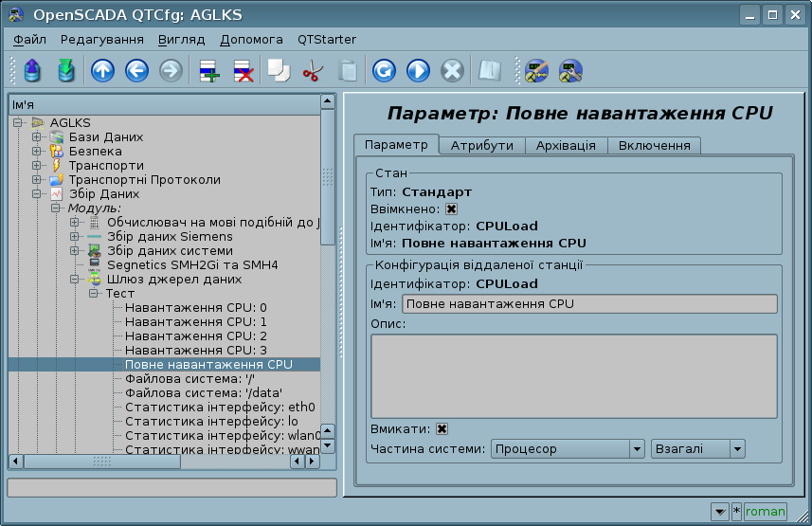Click the asterisk modified indicator in status bar
The height and width of the screenshot is (526, 812).
tap(736, 512)
